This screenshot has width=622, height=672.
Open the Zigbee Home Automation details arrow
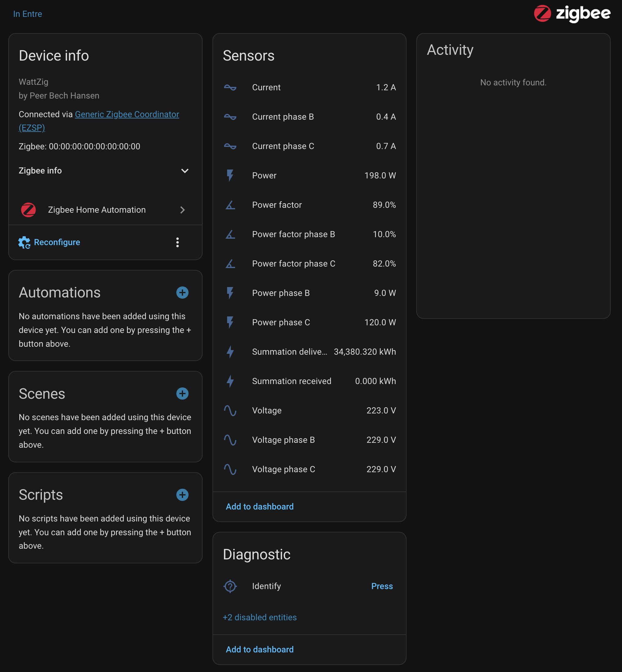pyautogui.click(x=182, y=210)
